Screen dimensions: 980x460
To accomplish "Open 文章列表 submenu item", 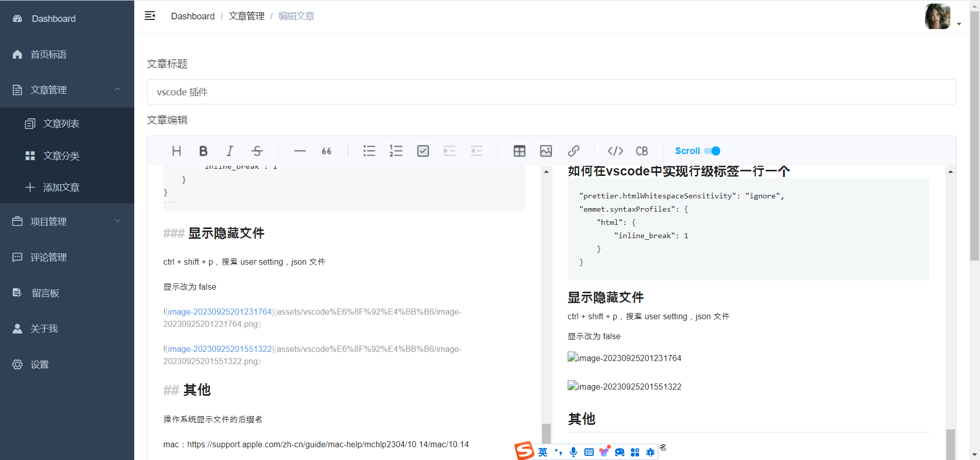I will (x=67, y=123).
